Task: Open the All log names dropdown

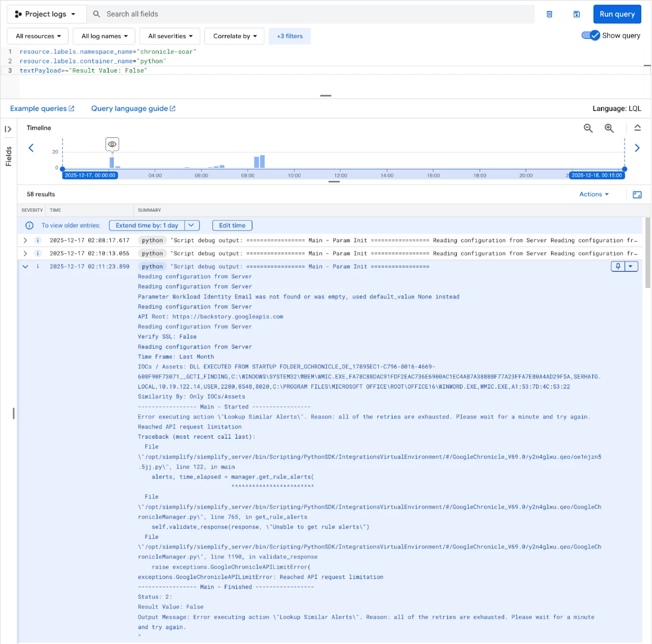Action: pyautogui.click(x=104, y=36)
